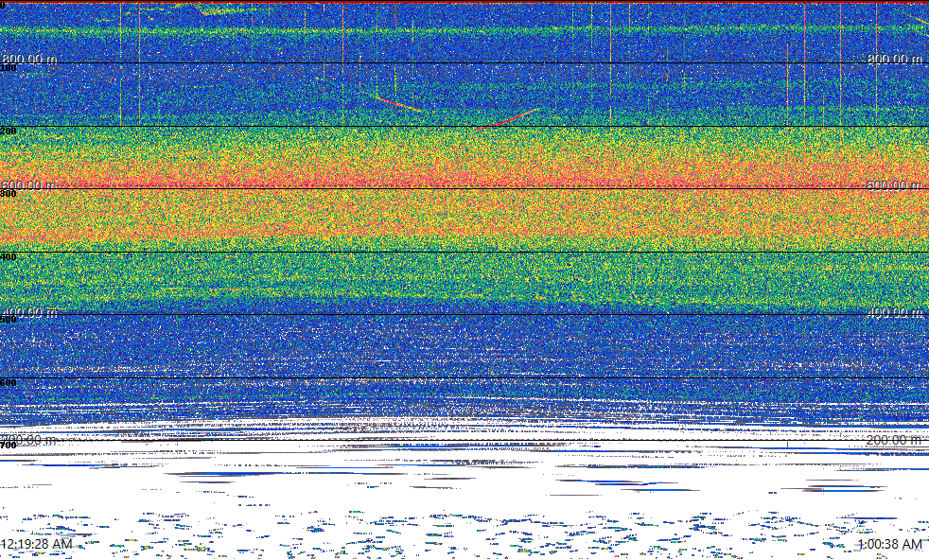929x560 pixels.
Task: Click the 600 depth gridline label
Action: coord(9,383)
